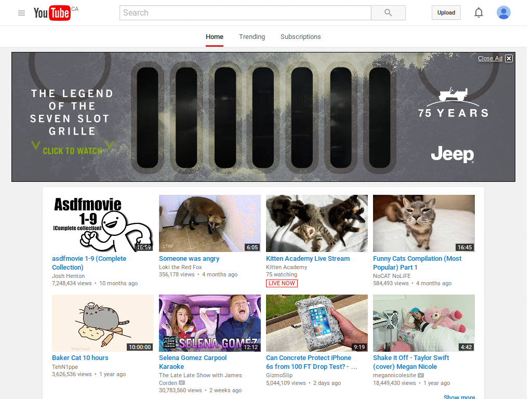Viewport: 532px width, 399px height.
Task: Open the Asdfmovie 1-9 thumbnail
Action: 103,223
